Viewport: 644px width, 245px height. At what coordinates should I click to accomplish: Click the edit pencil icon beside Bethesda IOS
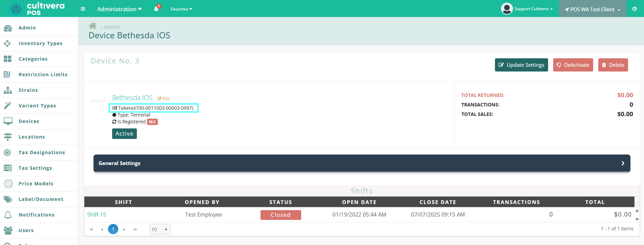tap(160, 99)
